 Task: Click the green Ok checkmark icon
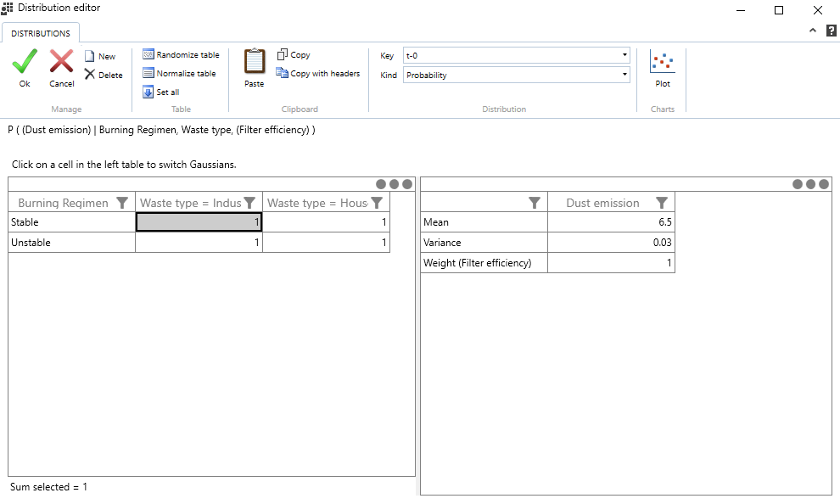point(25,63)
